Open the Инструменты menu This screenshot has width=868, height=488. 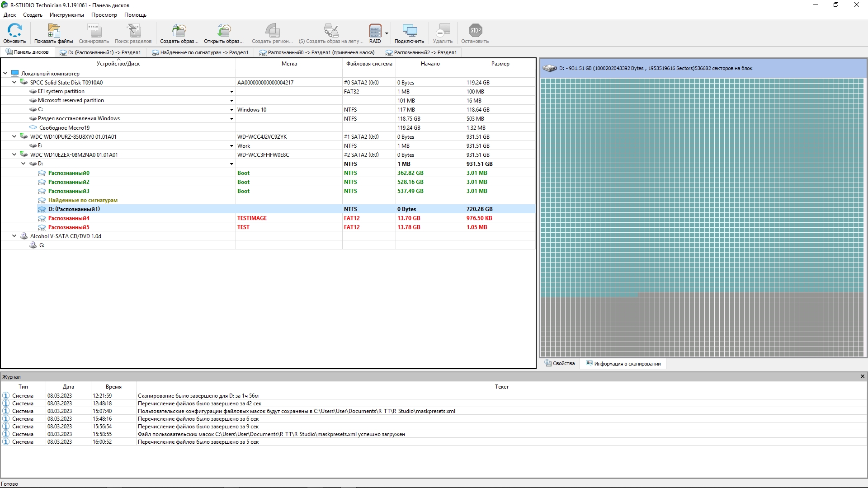(66, 15)
